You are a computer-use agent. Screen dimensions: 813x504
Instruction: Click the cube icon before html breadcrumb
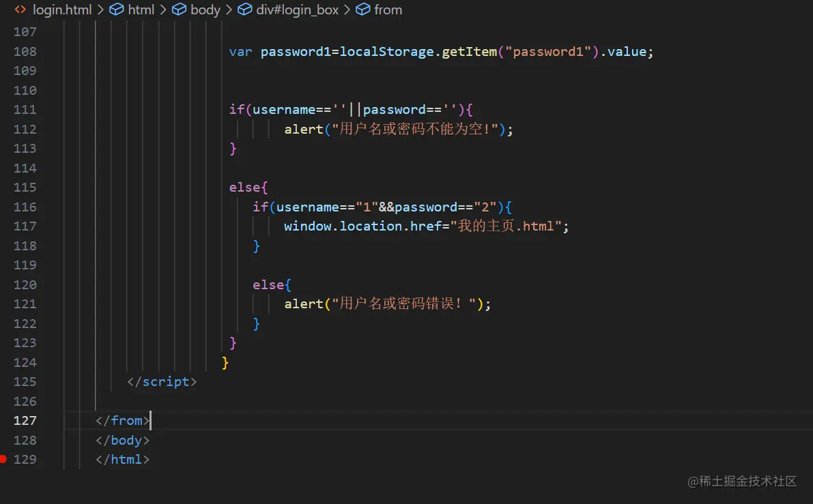[117, 10]
